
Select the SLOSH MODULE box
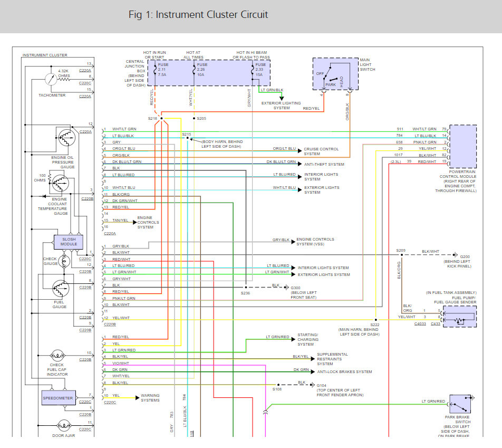(x=69, y=242)
